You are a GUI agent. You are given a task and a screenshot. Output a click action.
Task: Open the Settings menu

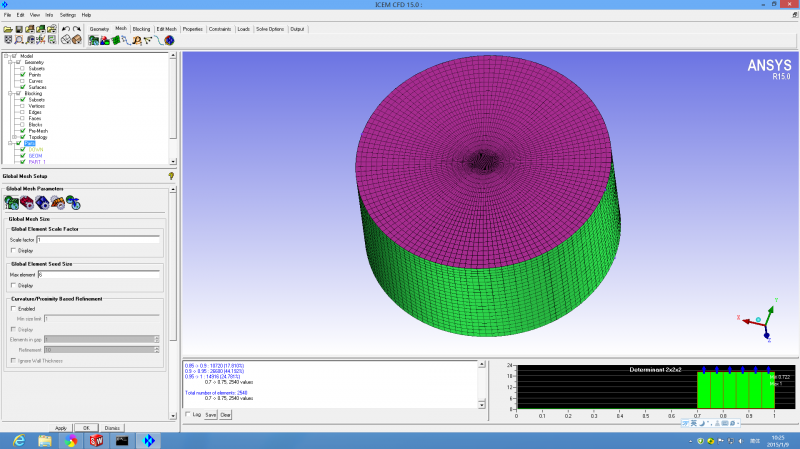pyautogui.click(x=68, y=15)
